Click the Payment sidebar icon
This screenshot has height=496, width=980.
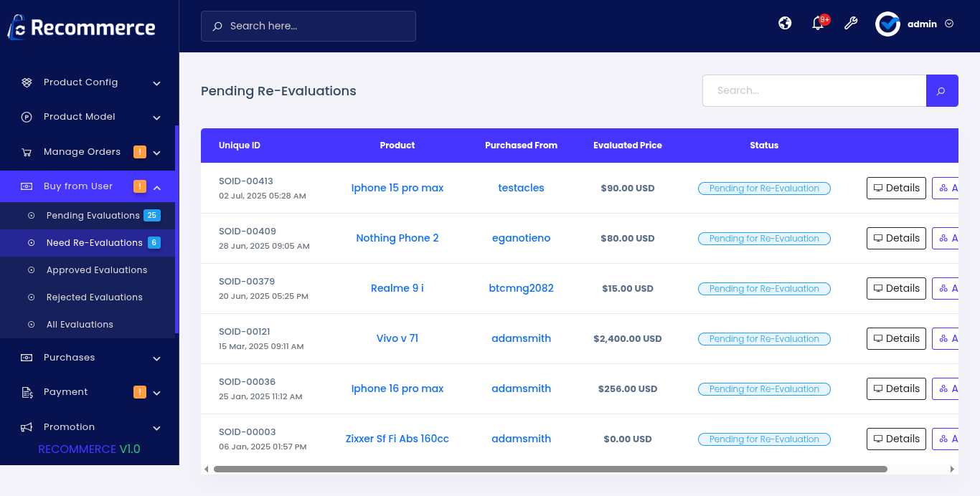tap(27, 392)
